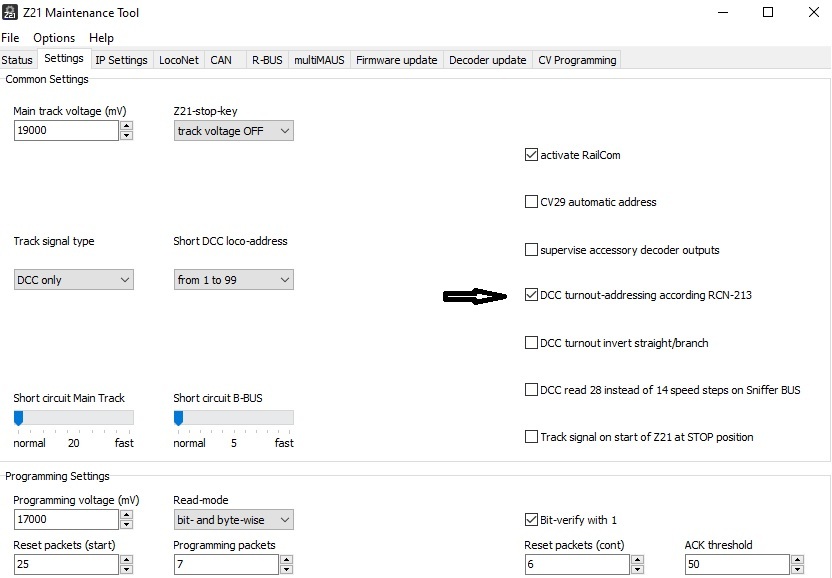Open the Read-mode dropdown
The width and height of the screenshot is (832, 578).
pyautogui.click(x=233, y=520)
